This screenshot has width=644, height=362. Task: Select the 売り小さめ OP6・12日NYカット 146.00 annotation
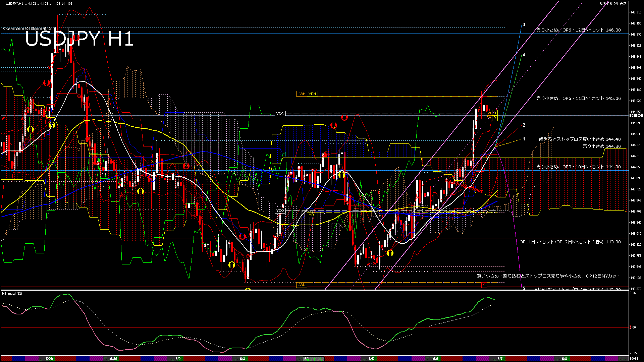[579, 30]
